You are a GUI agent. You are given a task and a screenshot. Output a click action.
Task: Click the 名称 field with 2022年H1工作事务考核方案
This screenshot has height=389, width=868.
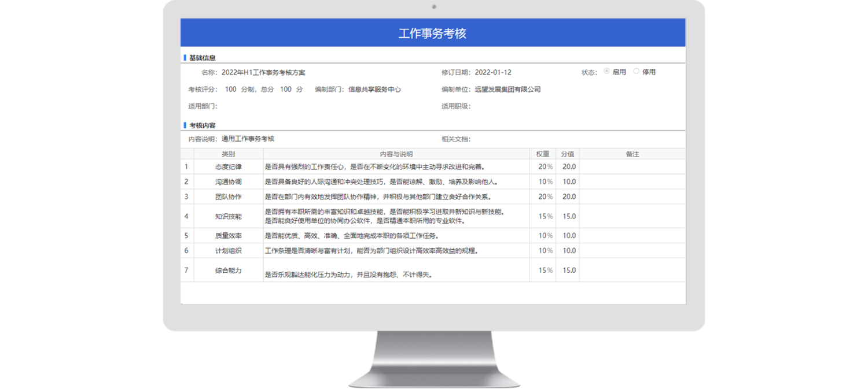263,73
